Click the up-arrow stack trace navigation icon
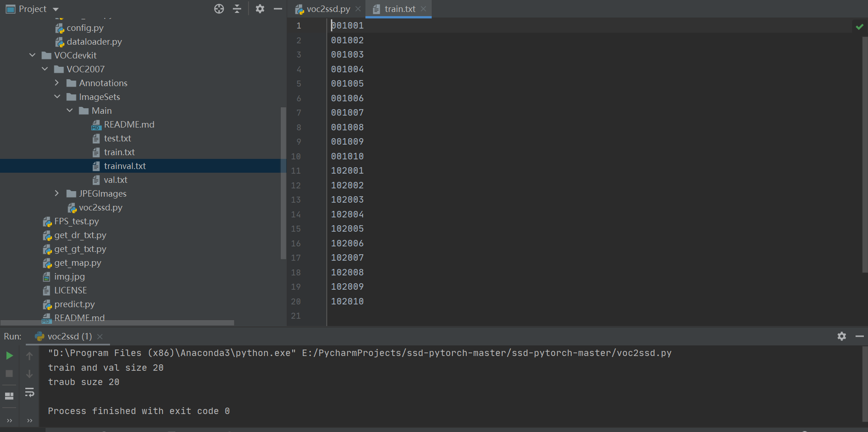Viewport: 868px width, 432px height. click(29, 355)
